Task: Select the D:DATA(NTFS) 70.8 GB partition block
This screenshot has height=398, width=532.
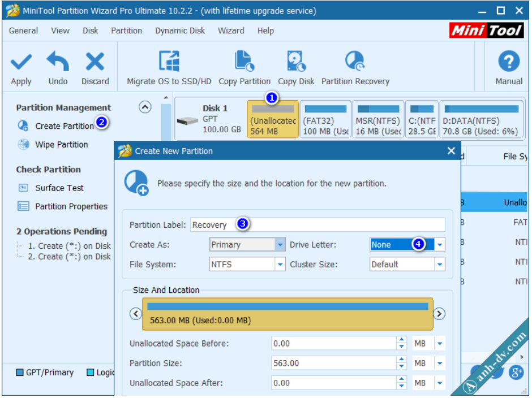Action: click(482, 119)
